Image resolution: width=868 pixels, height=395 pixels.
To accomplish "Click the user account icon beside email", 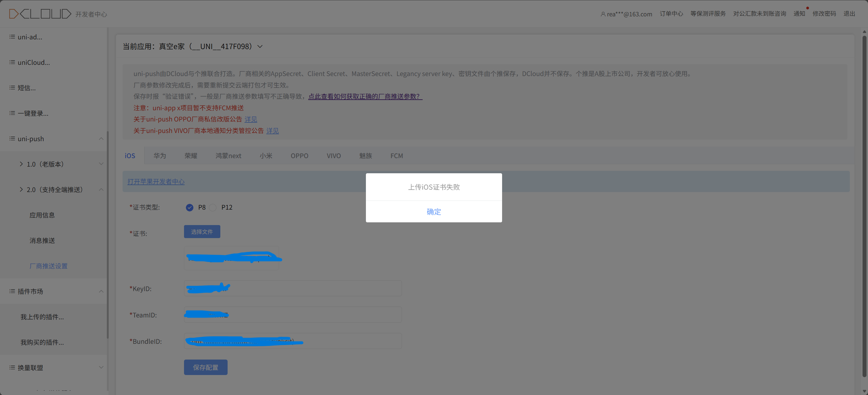I will coord(603,14).
